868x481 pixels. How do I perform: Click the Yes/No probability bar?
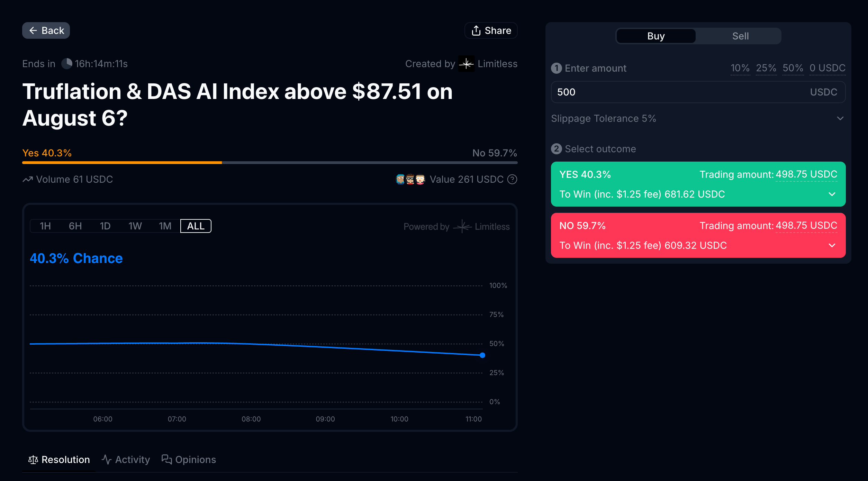[x=270, y=162]
